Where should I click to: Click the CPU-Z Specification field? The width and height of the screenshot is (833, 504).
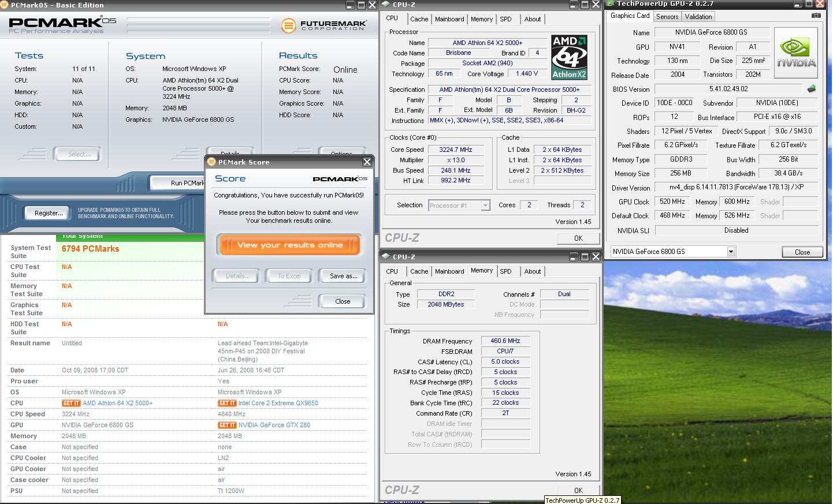click(x=510, y=89)
